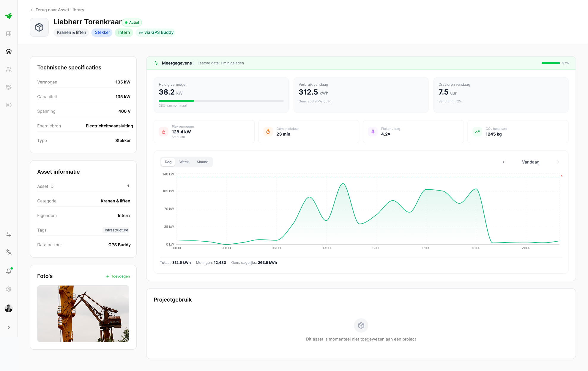Go to next day chevron

[x=558, y=162]
